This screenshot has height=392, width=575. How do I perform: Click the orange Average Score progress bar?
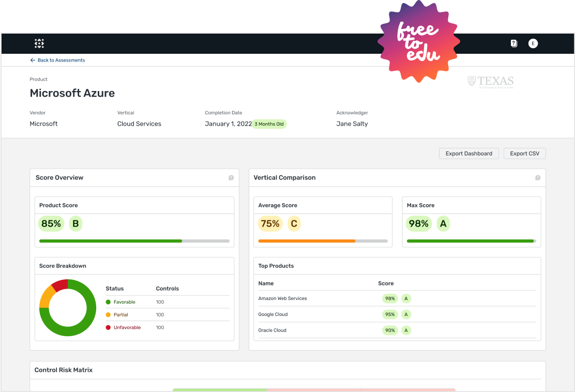click(323, 241)
